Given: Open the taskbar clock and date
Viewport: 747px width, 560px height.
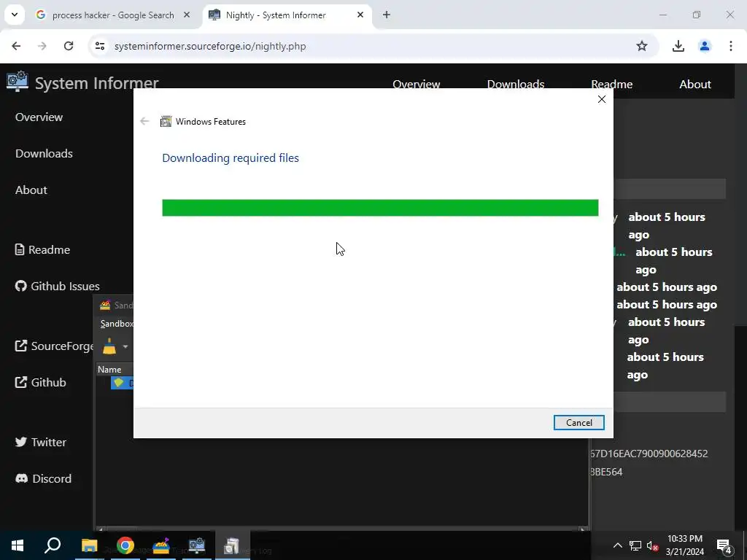Looking at the screenshot, I should 685,545.
